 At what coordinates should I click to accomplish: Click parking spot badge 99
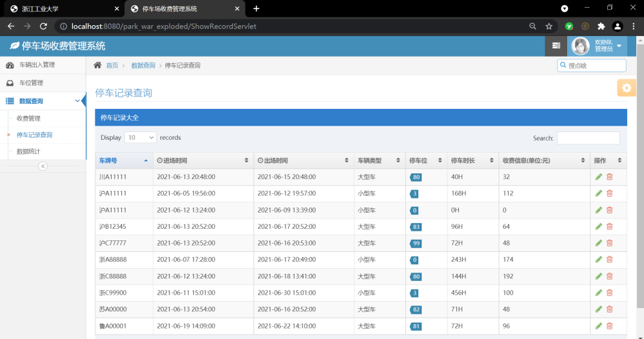(x=416, y=244)
